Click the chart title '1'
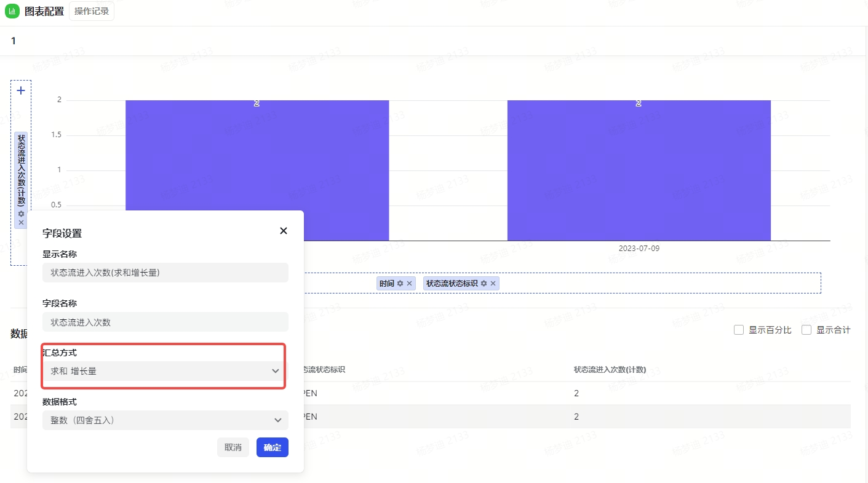 point(14,41)
